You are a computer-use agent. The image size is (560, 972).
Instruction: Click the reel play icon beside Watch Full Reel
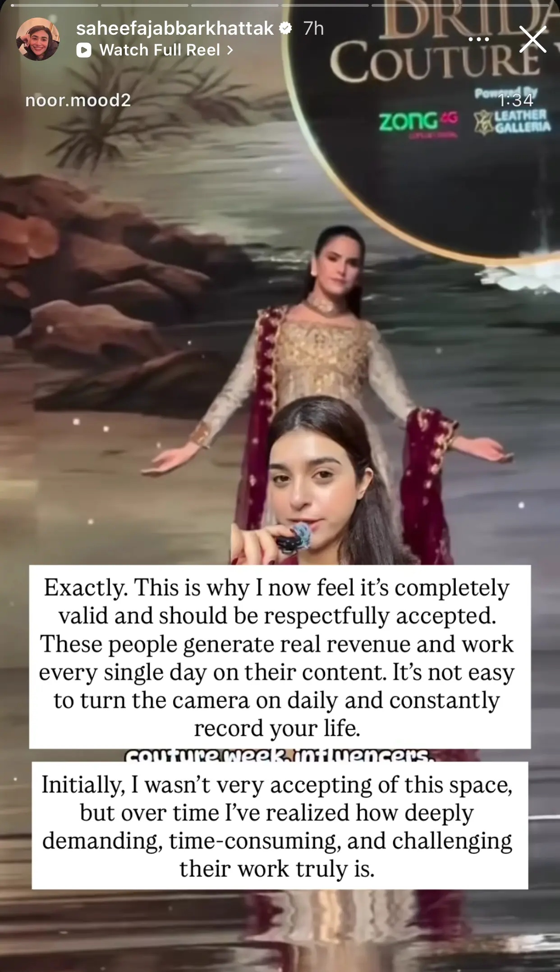click(84, 50)
